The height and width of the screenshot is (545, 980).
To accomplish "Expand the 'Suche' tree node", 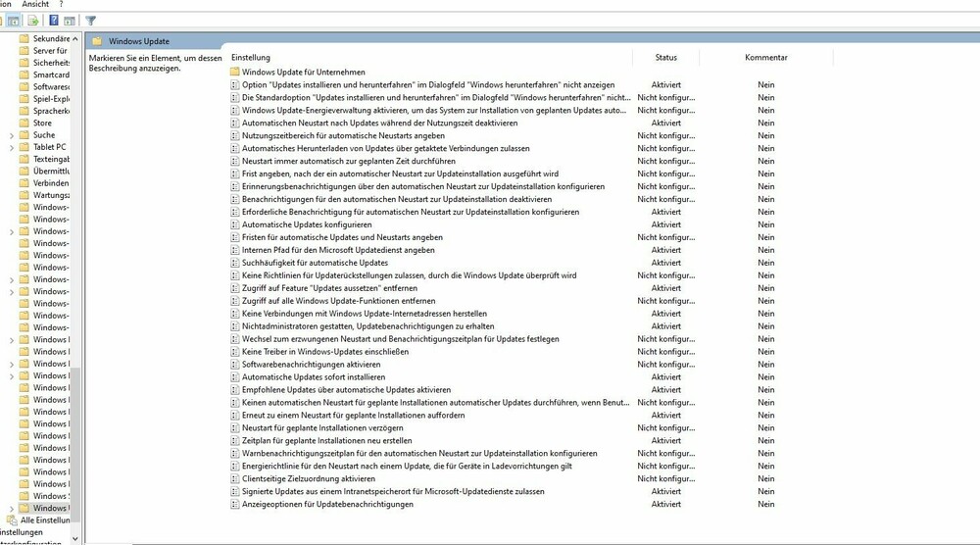I will click(x=11, y=135).
